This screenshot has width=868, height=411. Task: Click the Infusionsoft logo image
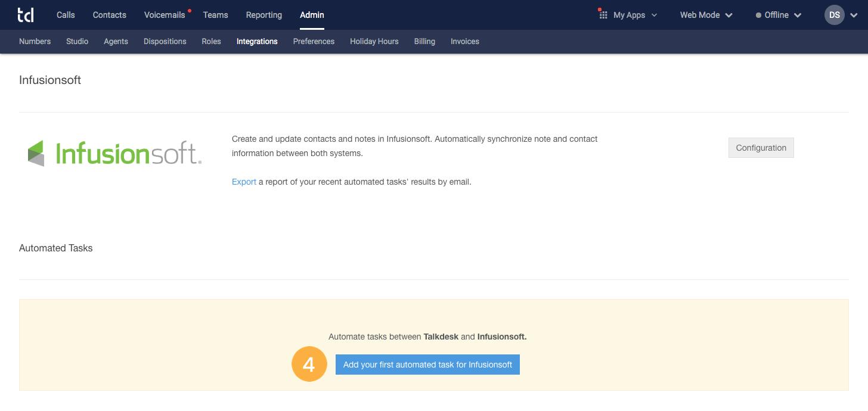click(113, 152)
